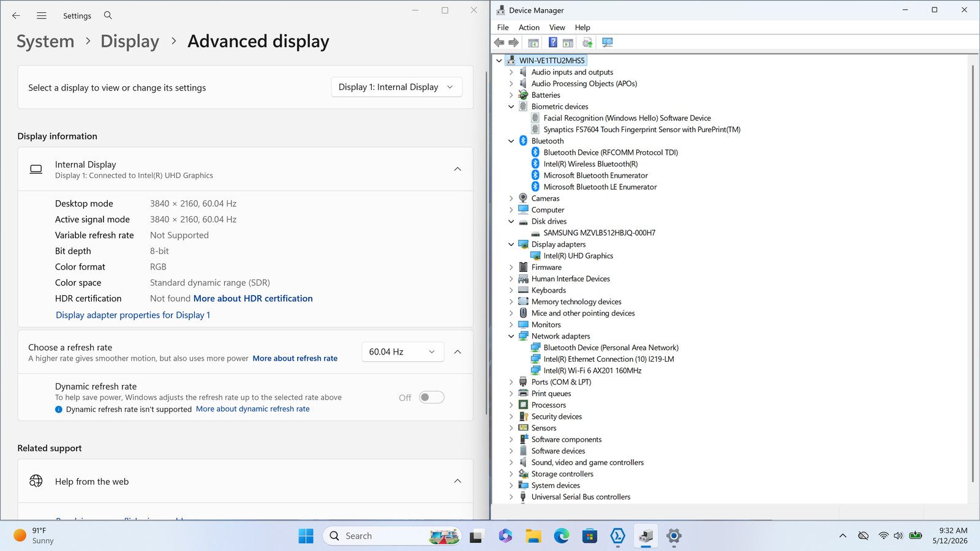Click the Update device driver toolbar icon
This screenshot has width=980, height=551.
click(587, 42)
